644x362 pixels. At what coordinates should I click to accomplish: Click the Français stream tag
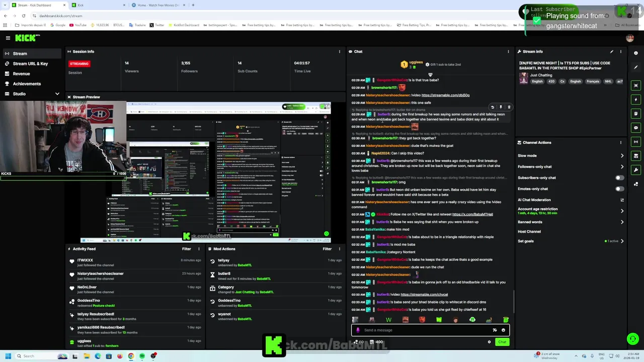click(593, 81)
